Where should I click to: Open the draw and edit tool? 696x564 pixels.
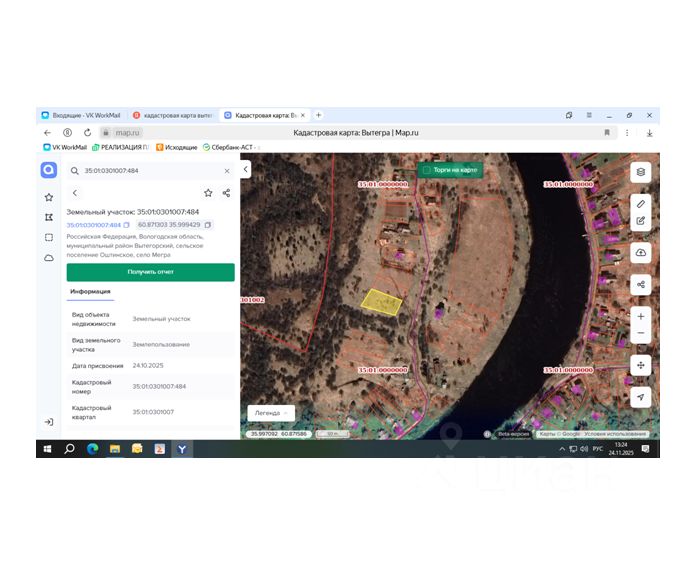point(641,221)
